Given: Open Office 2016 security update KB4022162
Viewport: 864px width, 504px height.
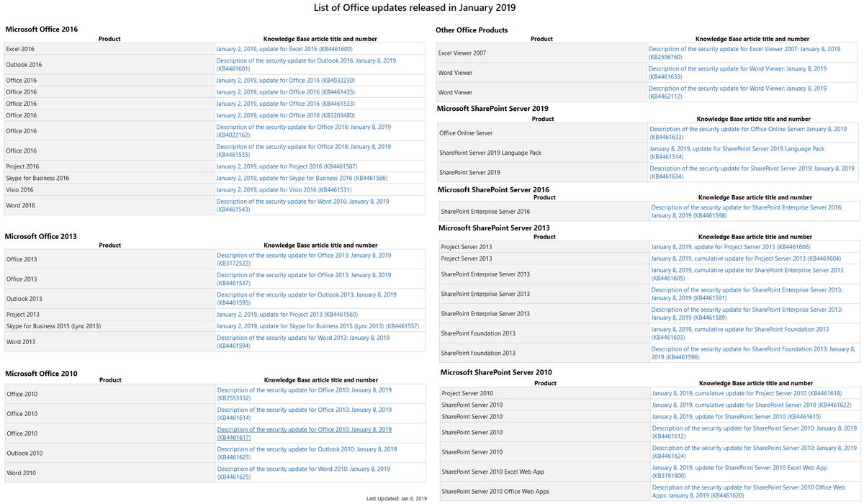Looking at the screenshot, I should 304,131.
